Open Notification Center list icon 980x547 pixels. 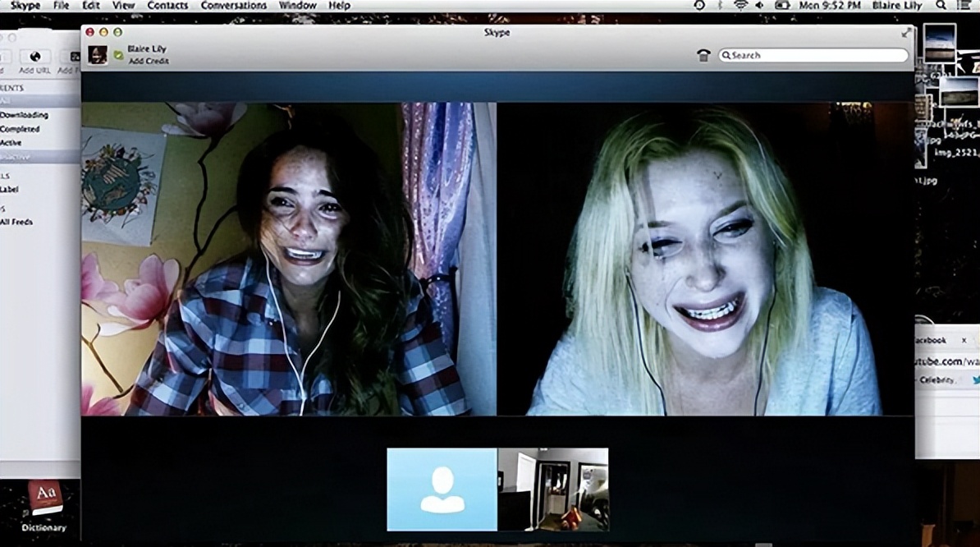point(963,6)
